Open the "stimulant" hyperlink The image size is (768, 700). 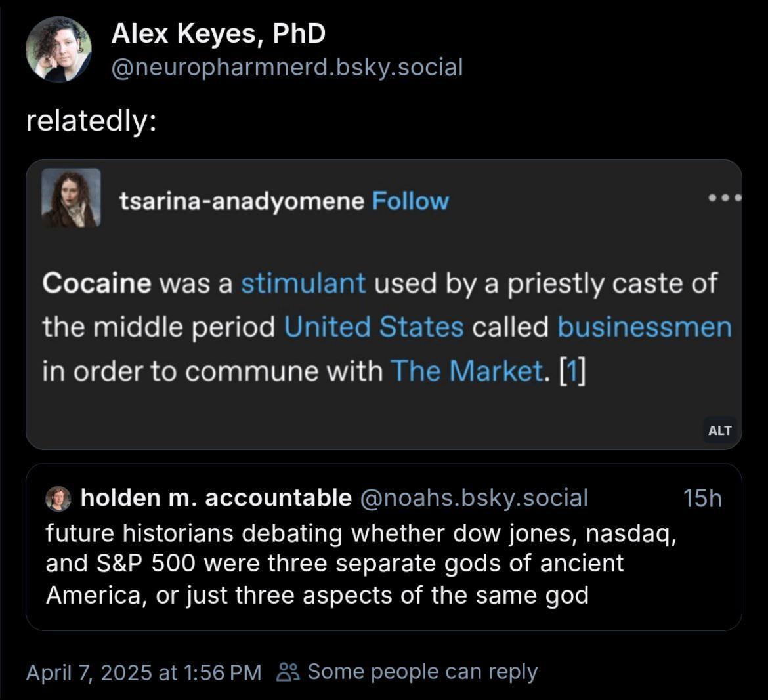point(303,283)
